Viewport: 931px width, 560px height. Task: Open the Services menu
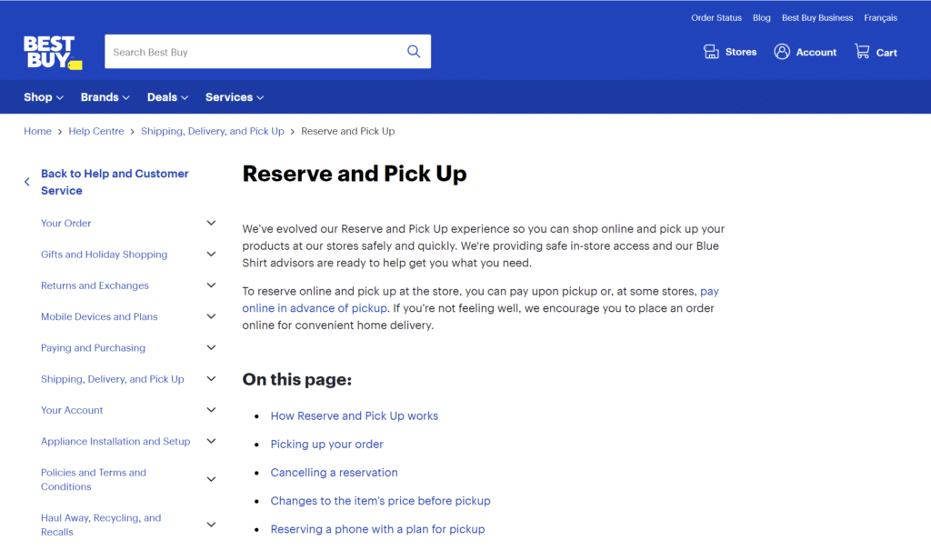(x=234, y=96)
